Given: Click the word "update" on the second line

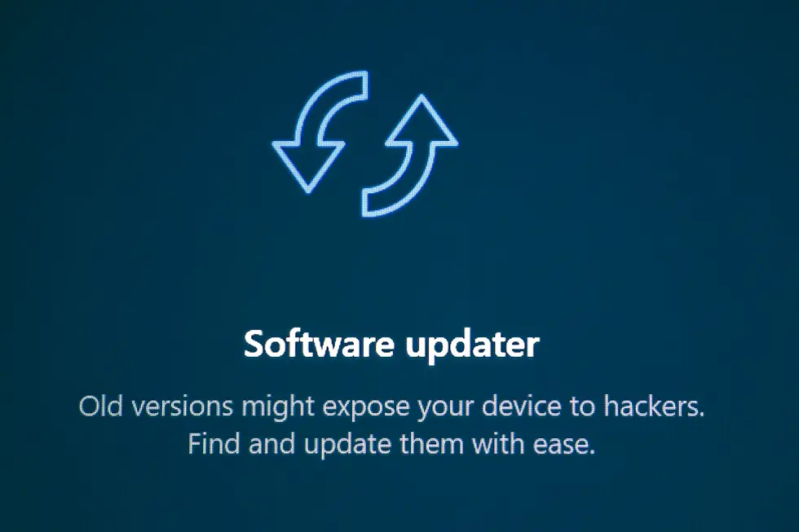Looking at the screenshot, I should (347, 446).
